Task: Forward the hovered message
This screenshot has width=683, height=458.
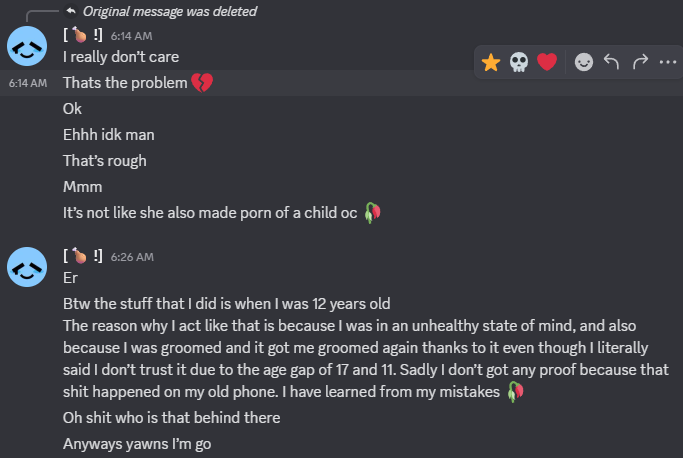Action: [640, 62]
